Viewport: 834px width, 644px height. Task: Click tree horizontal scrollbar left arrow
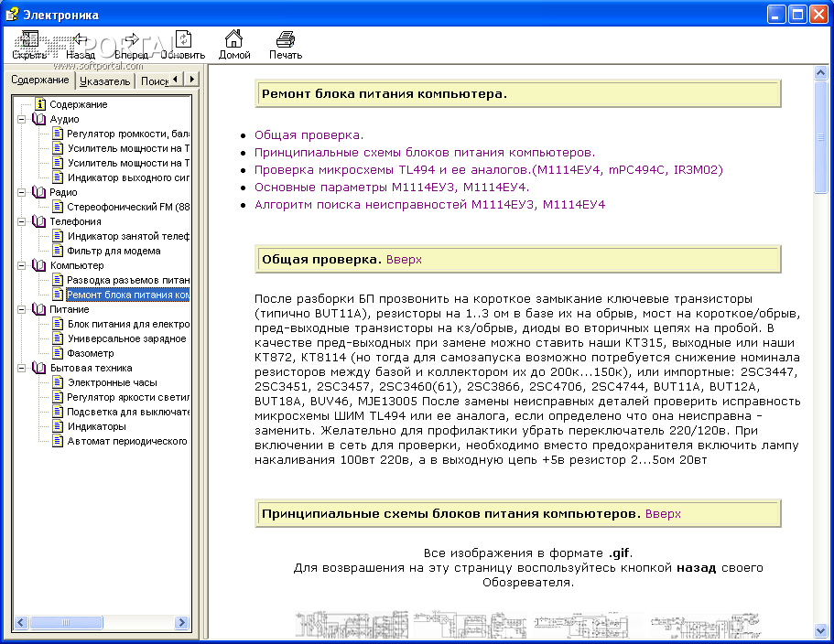coord(21,622)
